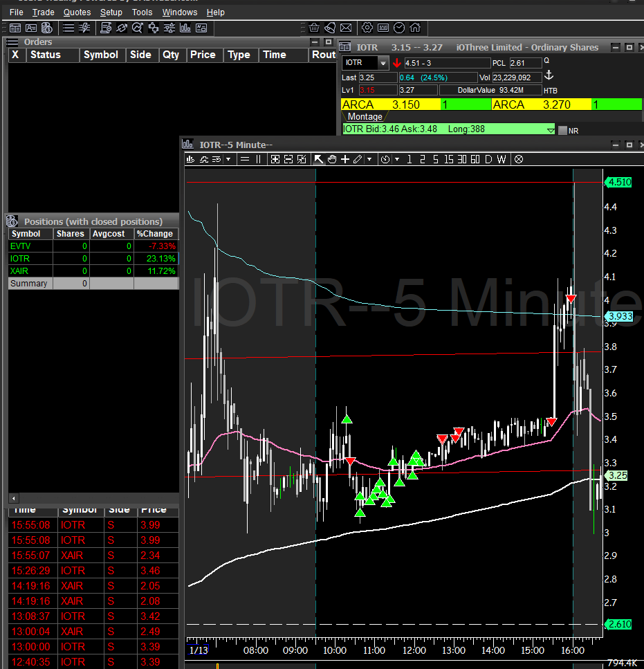This screenshot has width=644, height=669.
Task: Click the lightning list icon in main toolbar
Action: tap(84, 28)
